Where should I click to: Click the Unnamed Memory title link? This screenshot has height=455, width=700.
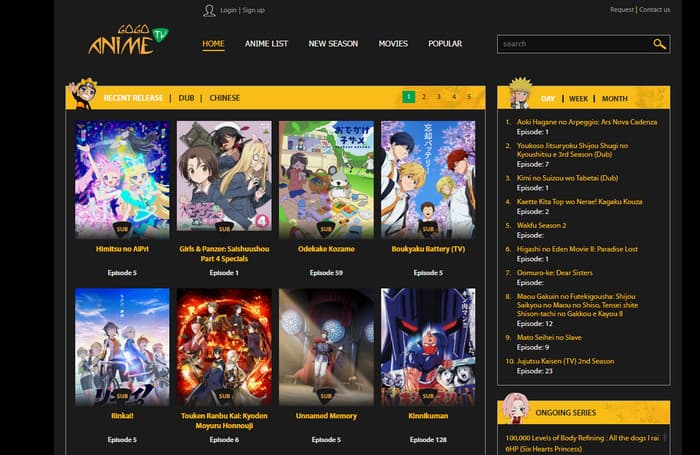pos(326,416)
